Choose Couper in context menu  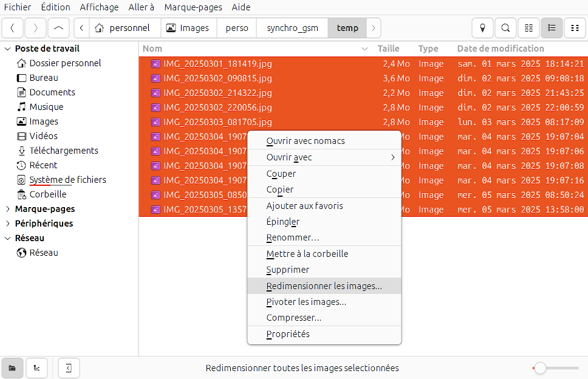[x=324, y=174]
